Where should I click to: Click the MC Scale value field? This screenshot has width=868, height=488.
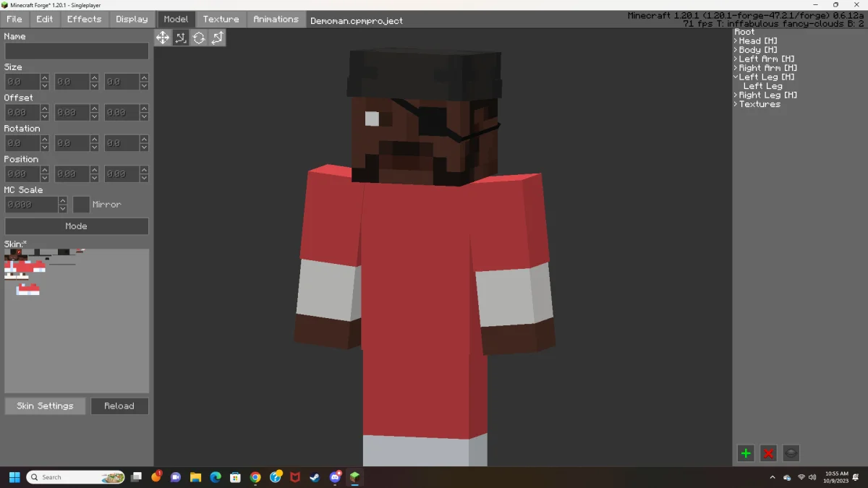click(x=31, y=205)
